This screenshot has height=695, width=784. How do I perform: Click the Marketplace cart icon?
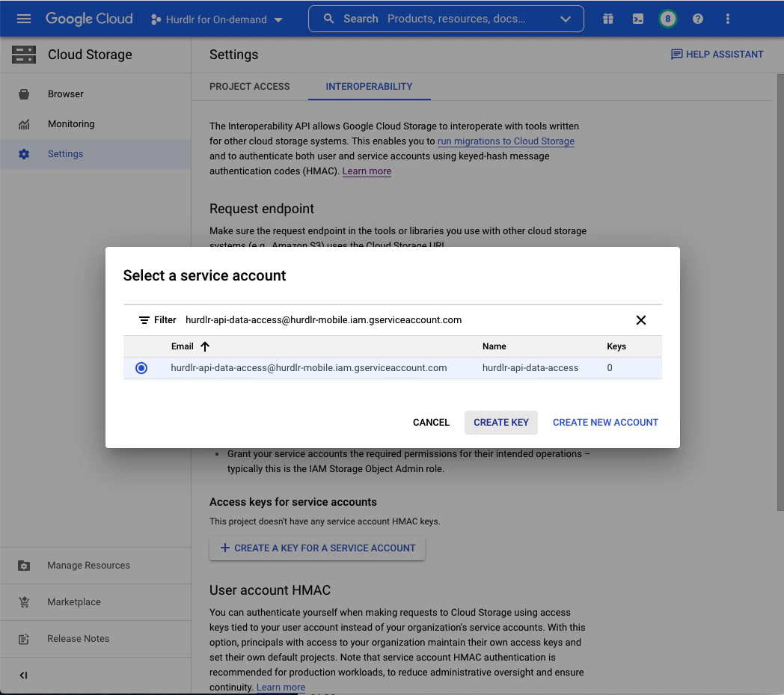23,602
